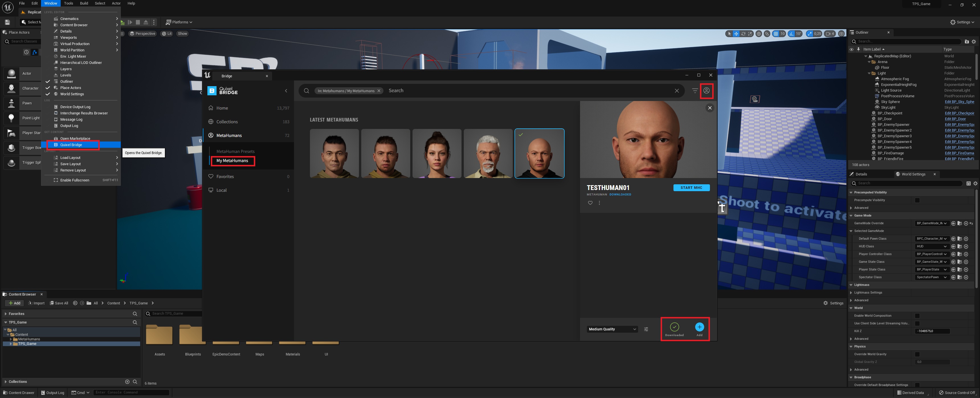Select the white-haired bearded MetaHuman thumbnail
Viewport: 980px width, 398px height.
pos(488,153)
